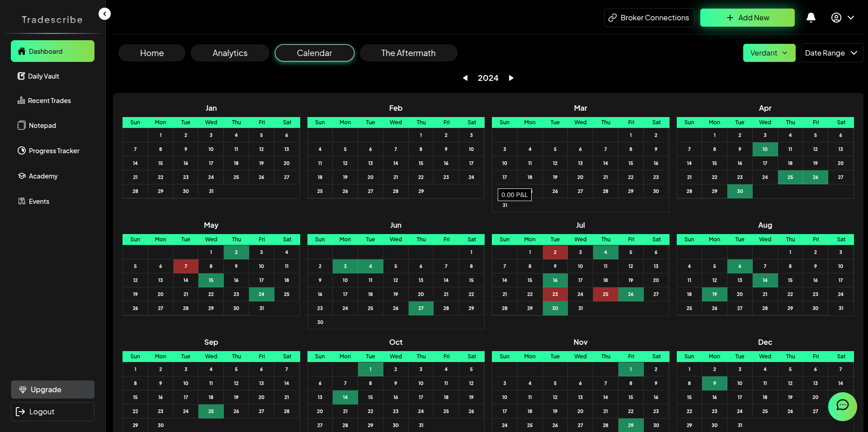Click the Daily Vault icon
The width and height of the screenshot is (868, 432).
pyautogui.click(x=21, y=76)
